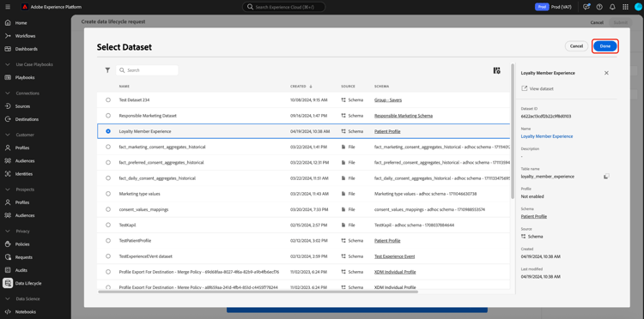Click the horizontal scrollbar under the table
Viewport: 644px width, 319px height.
pos(258,292)
